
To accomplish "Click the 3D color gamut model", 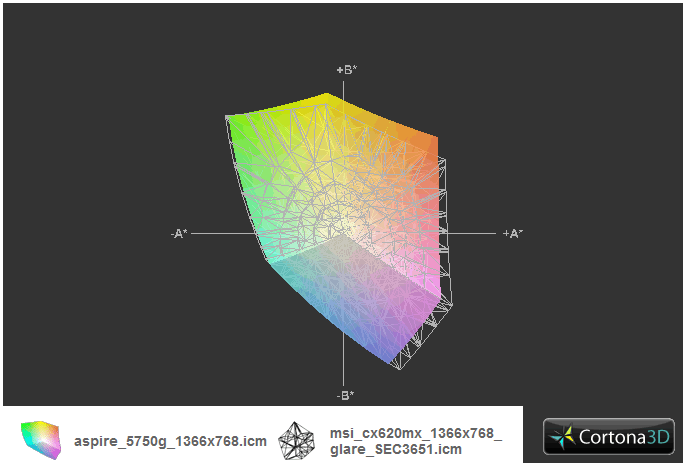I will pyautogui.click(x=339, y=231).
